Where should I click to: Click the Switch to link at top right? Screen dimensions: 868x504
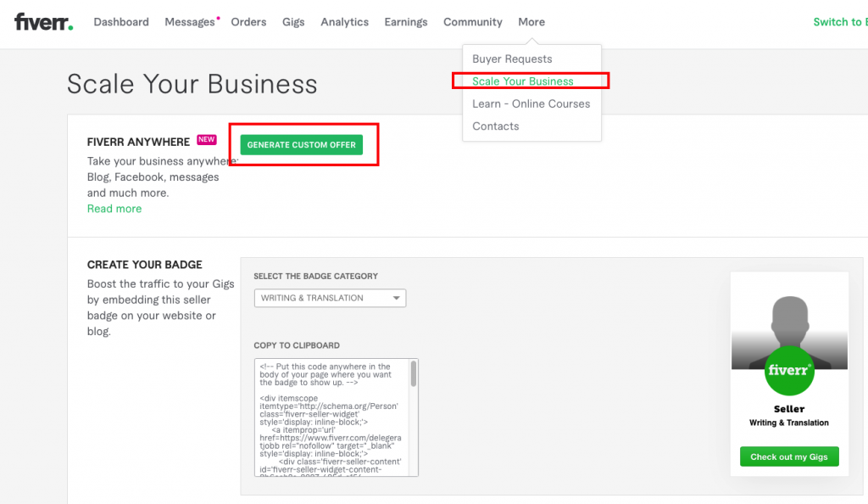[840, 22]
